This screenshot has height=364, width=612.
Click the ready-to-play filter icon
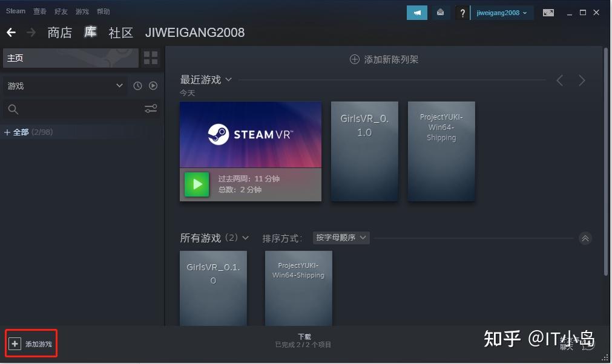[x=153, y=86]
